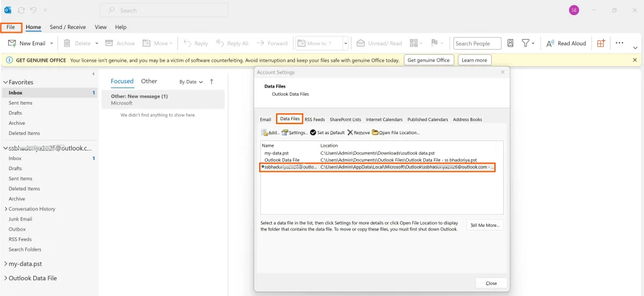Open Sent Items under Favorites

tap(21, 103)
